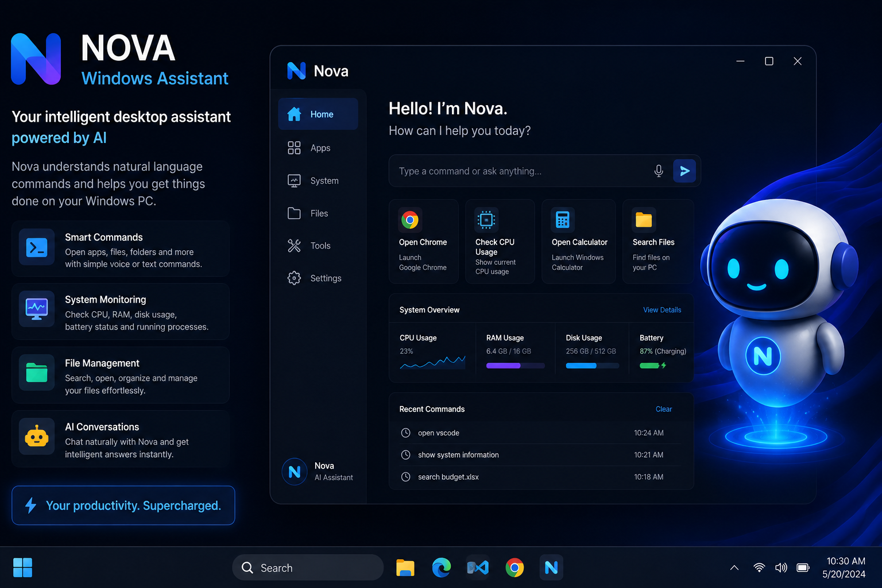Click the clock icon beside show system information
Image resolution: width=882 pixels, height=588 pixels.
[405, 455]
